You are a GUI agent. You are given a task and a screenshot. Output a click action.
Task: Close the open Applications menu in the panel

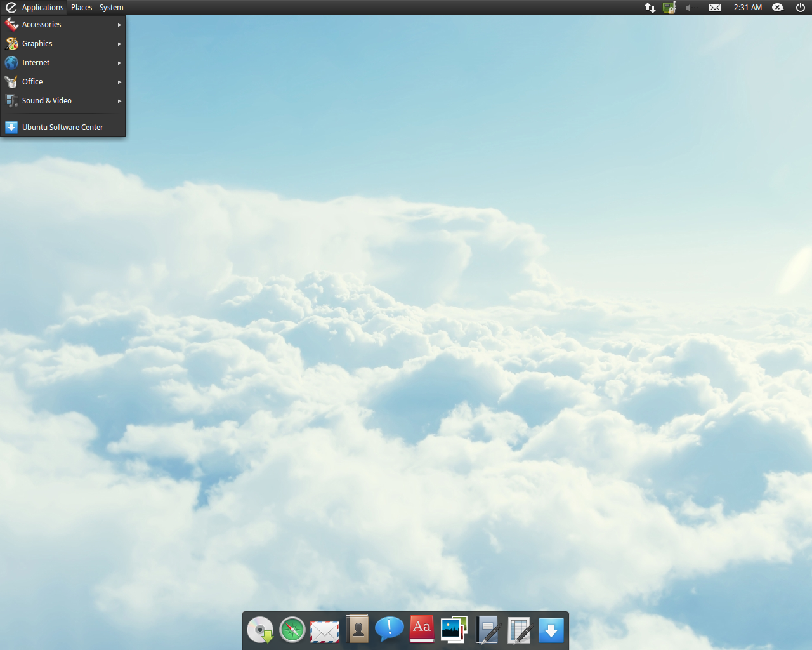point(34,8)
